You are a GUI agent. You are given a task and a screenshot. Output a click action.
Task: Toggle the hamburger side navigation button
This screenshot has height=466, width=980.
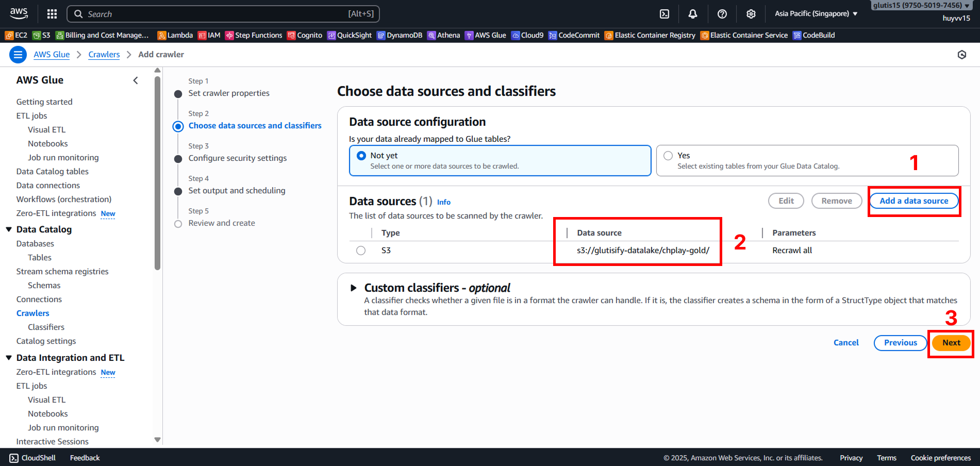[x=18, y=55]
